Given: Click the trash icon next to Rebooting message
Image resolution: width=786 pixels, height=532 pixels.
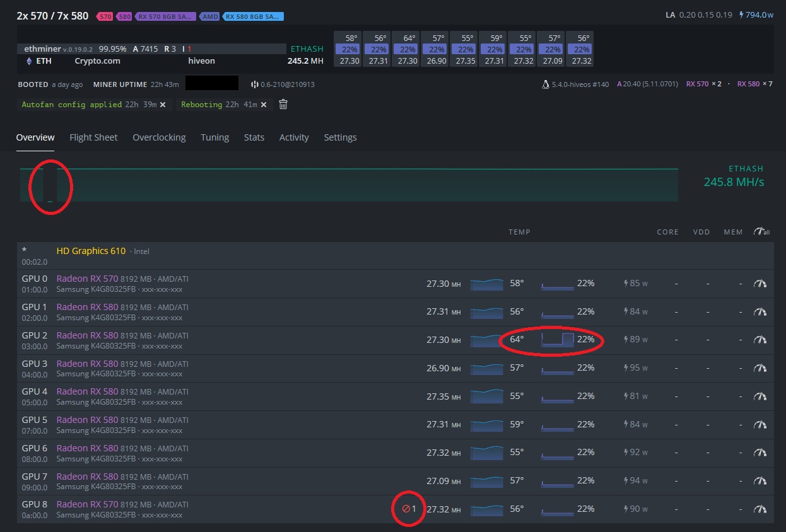Looking at the screenshot, I should [283, 104].
